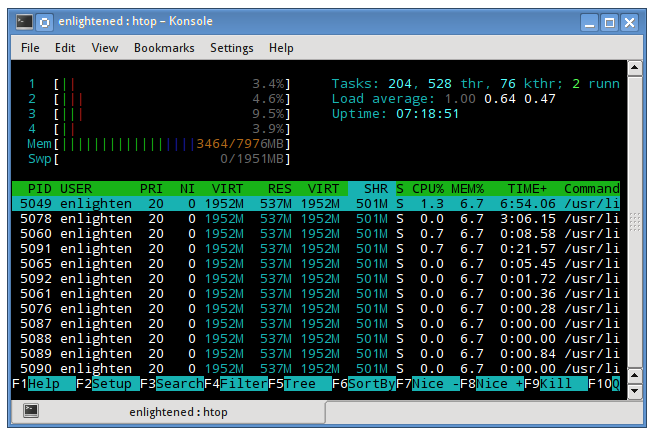This screenshot has width=656, height=439.
Task: Click the scrollbar up arrow at top
Action: pos(635,67)
